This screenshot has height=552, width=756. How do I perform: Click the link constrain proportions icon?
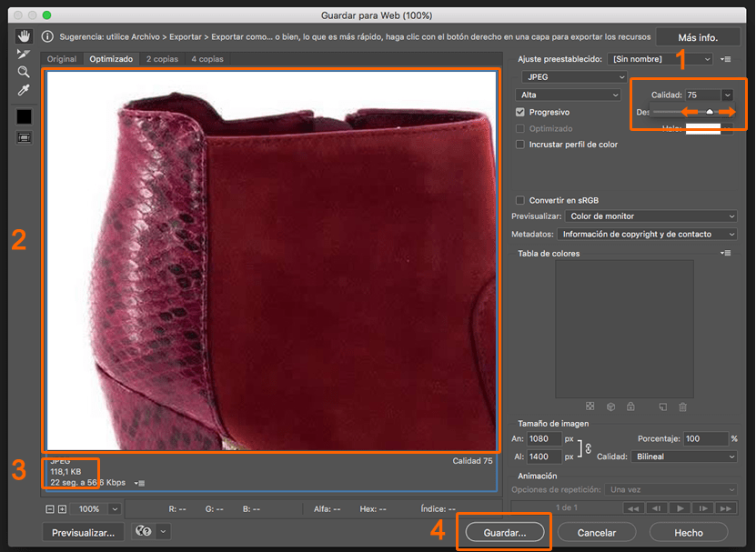click(588, 447)
